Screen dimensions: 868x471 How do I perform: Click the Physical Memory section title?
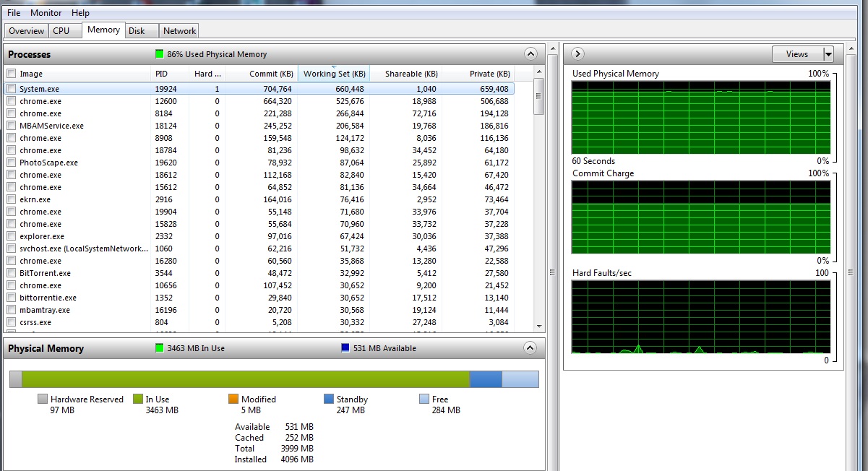pos(46,348)
